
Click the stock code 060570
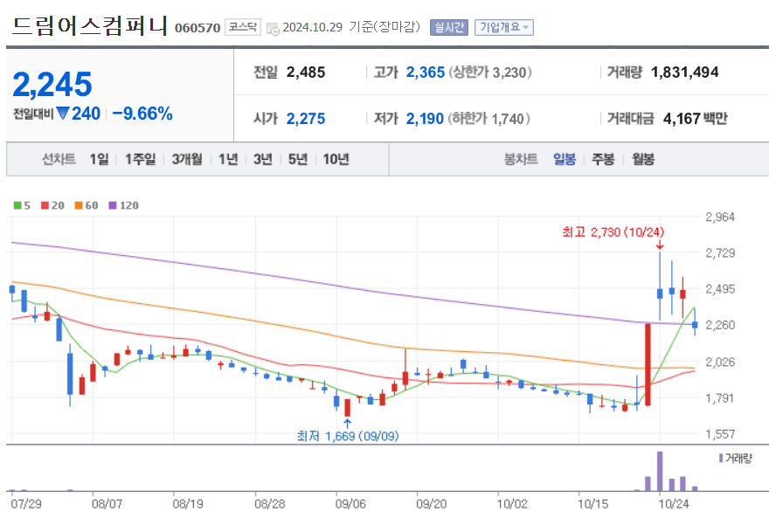coord(197,28)
